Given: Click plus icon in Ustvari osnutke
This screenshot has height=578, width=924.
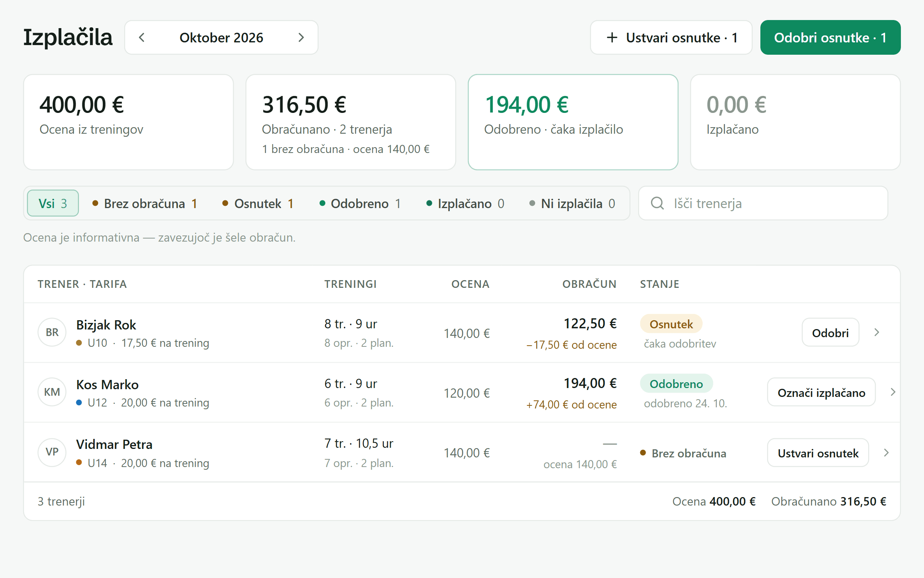Looking at the screenshot, I should tap(612, 38).
